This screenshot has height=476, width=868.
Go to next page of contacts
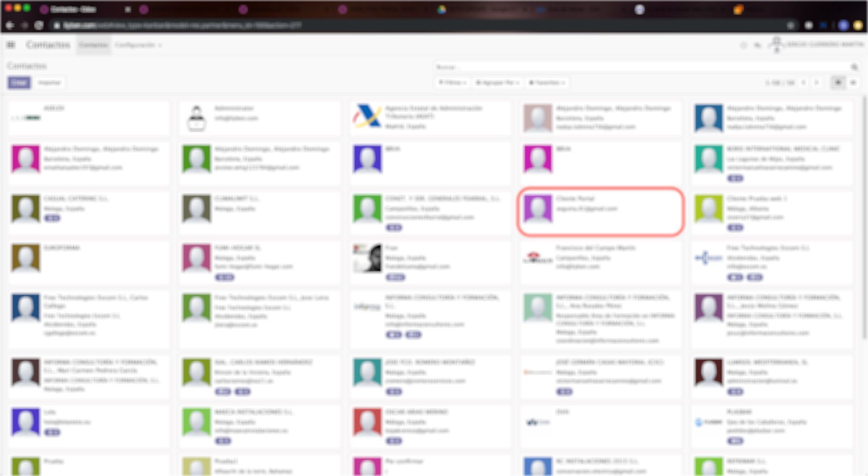point(816,83)
